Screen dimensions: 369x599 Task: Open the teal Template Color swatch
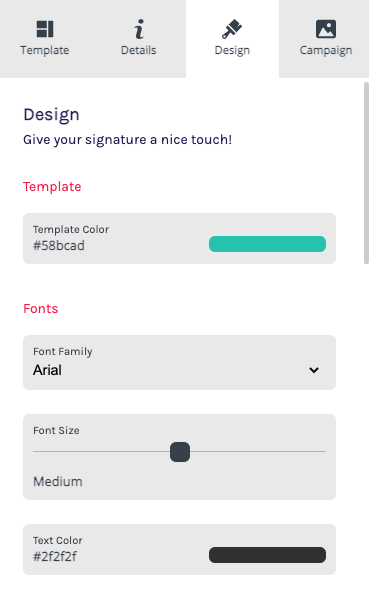pos(267,244)
